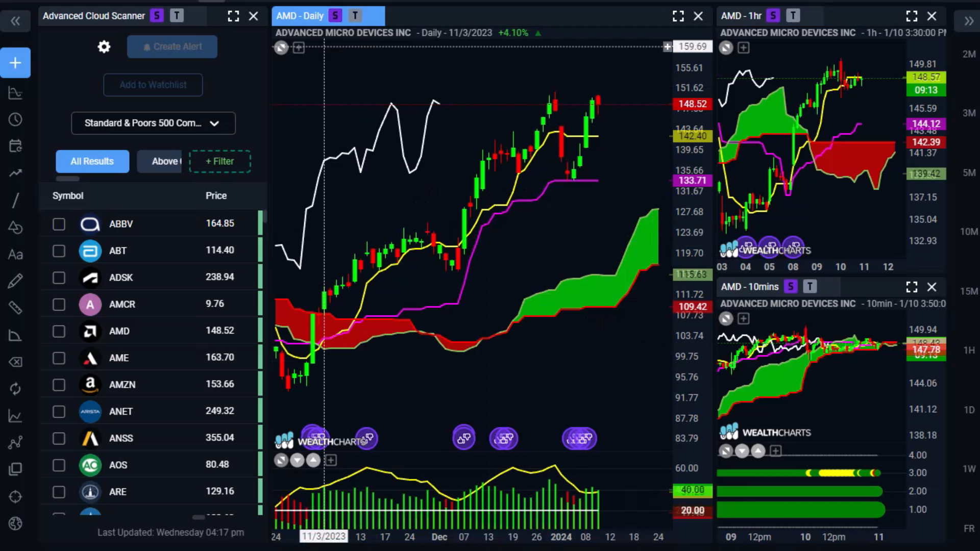Select the crosshair target tool
This screenshot has width=980, height=551.
tap(15, 496)
